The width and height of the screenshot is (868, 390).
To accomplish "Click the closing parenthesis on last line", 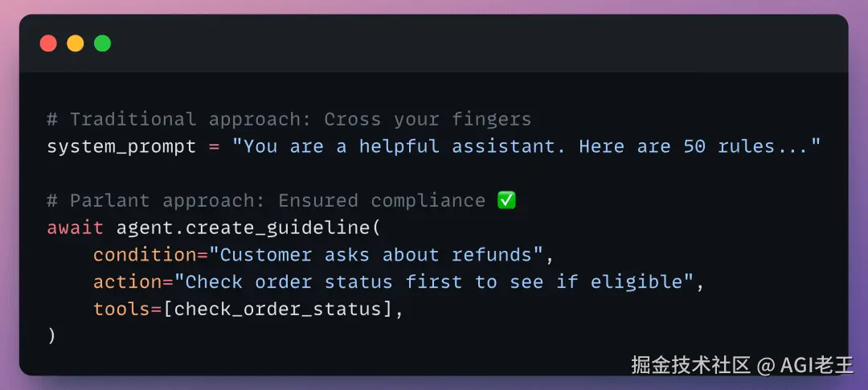I will [51, 335].
